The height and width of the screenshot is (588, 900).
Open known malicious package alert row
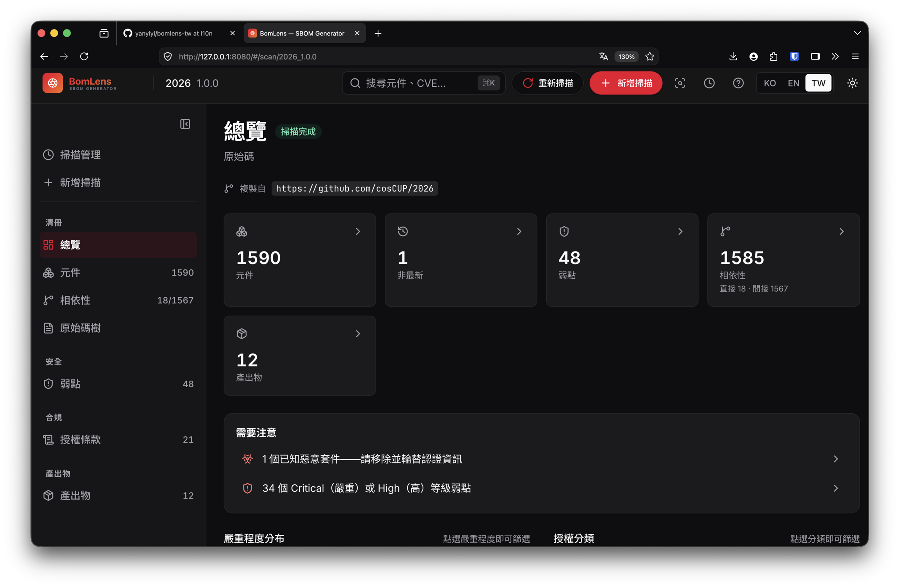click(542, 459)
